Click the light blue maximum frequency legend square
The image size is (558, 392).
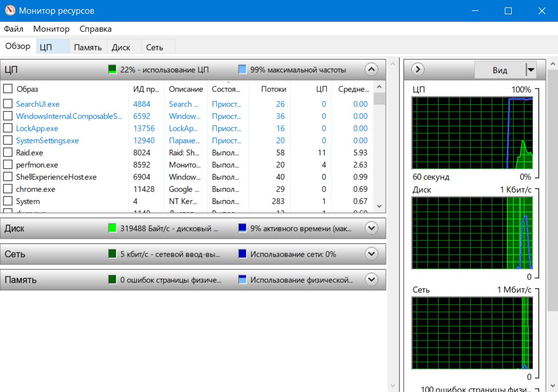point(242,69)
